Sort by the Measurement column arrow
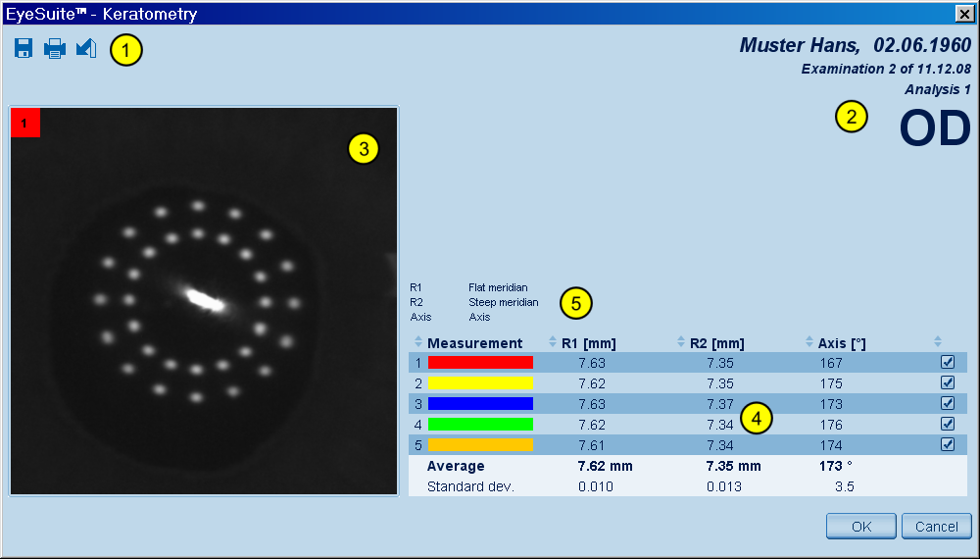The image size is (980, 559). pos(418,342)
